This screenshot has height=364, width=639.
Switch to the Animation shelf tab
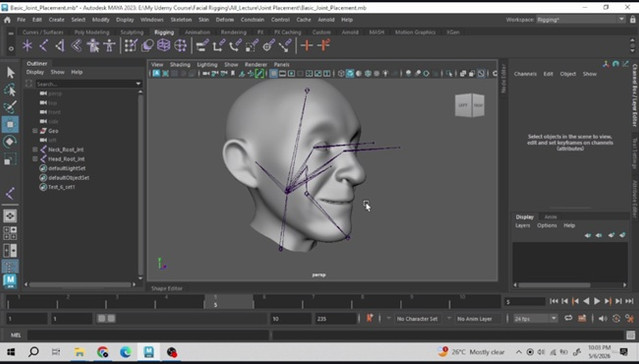click(197, 32)
